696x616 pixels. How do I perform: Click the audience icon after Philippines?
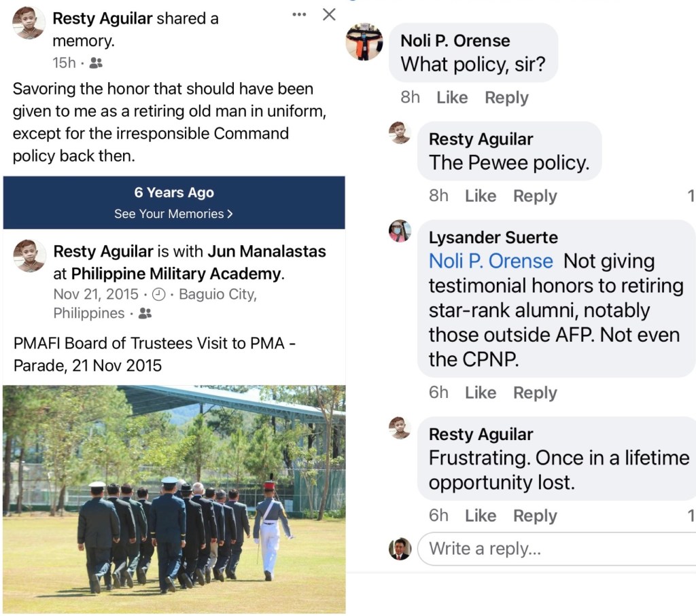145,314
